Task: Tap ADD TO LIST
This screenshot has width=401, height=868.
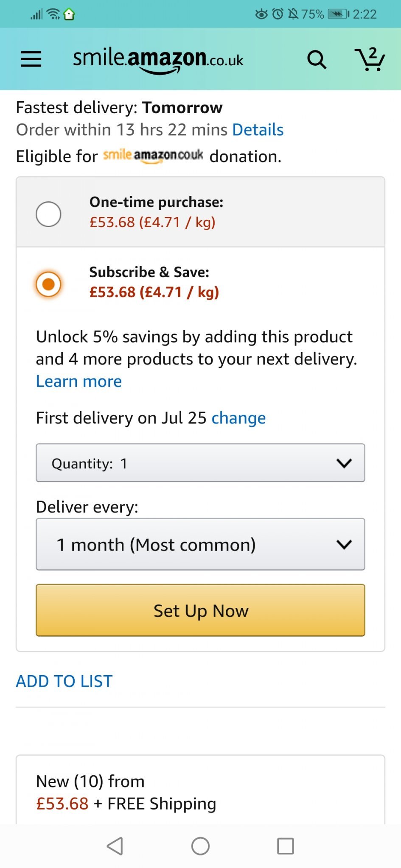Action: [x=64, y=681]
